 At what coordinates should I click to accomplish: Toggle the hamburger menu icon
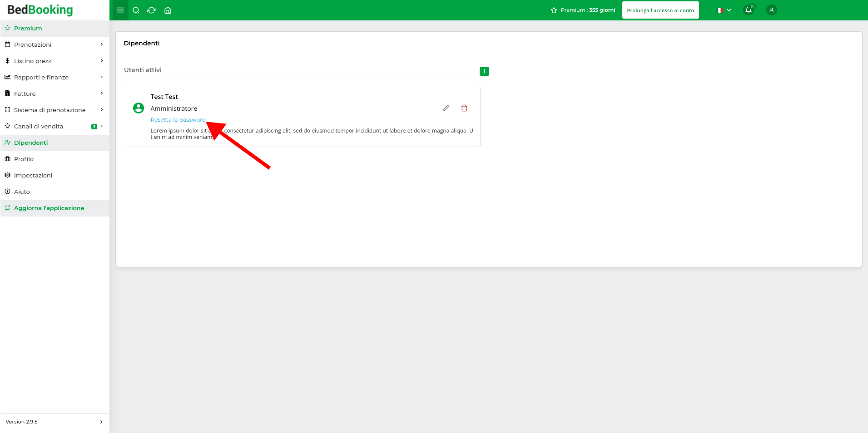click(120, 10)
